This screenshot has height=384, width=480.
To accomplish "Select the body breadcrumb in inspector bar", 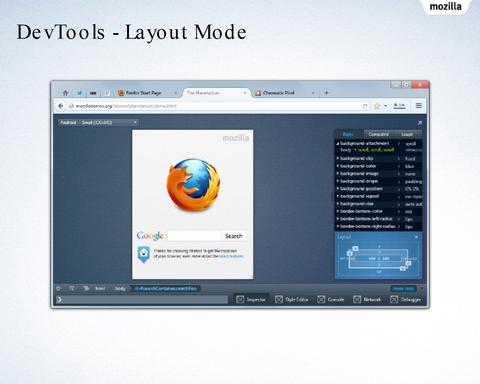I will point(120,289).
